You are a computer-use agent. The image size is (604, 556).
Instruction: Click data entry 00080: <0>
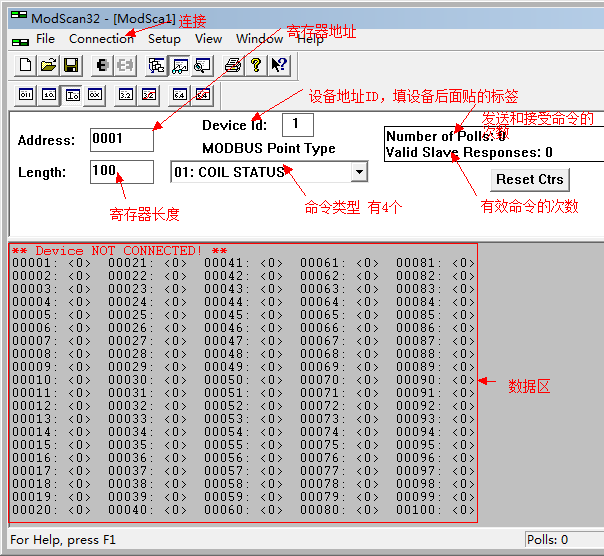339,510
